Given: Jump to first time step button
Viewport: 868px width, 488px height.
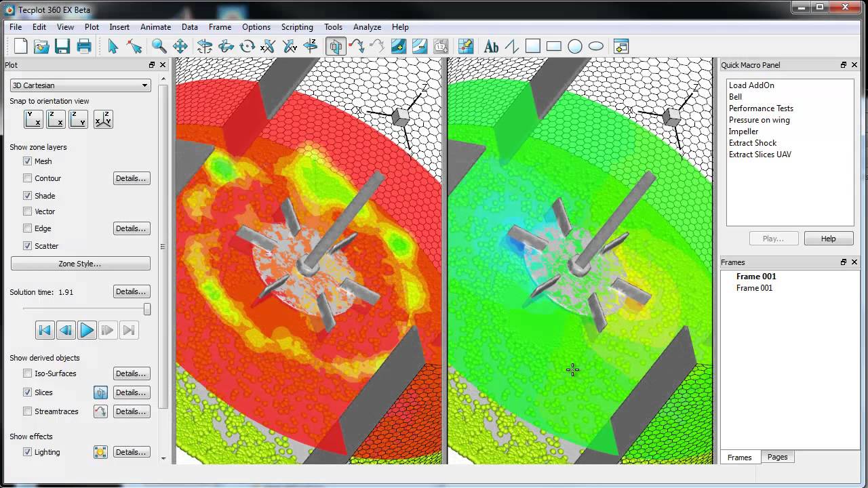Looking at the screenshot, I should click(45, 330).
